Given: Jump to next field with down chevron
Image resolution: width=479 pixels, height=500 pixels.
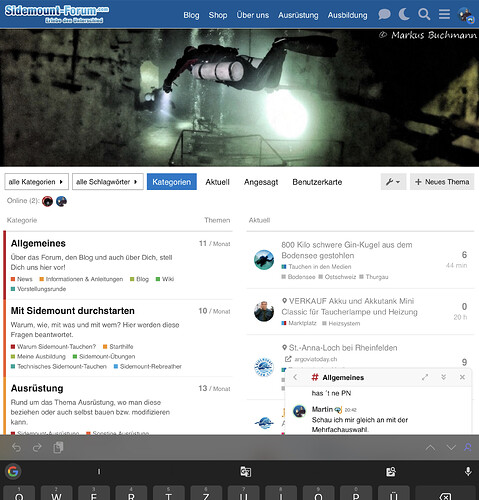Looking at the screenshot, I should (451, 448).
